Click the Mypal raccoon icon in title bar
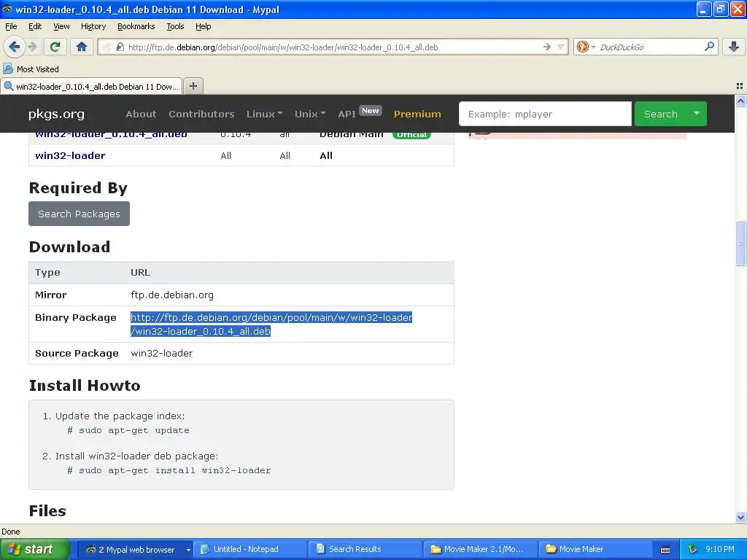 coord(7,9)
